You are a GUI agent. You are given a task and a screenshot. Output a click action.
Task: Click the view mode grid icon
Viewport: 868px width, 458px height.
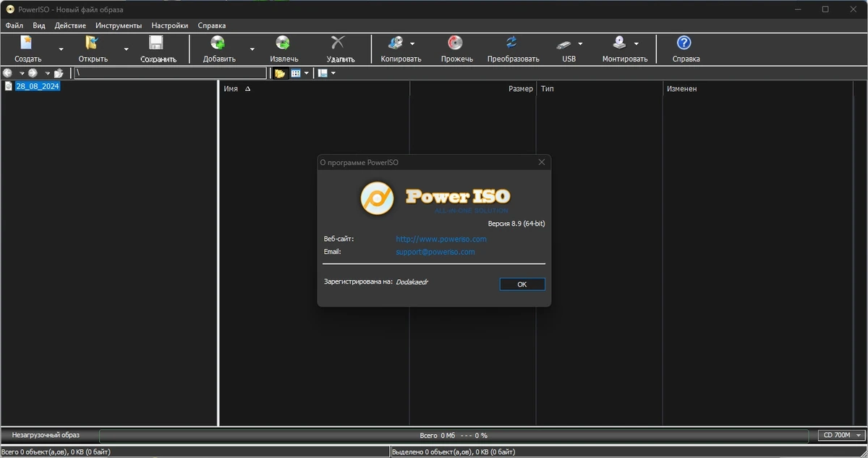[x=296, y=73]
